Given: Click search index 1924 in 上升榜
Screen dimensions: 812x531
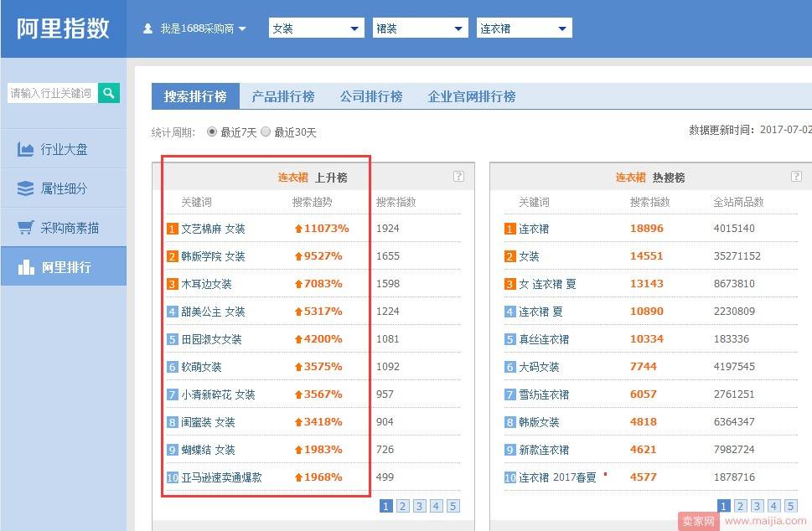Looking at the screenshot, I should pyautogui.click(x=387, y=229).
